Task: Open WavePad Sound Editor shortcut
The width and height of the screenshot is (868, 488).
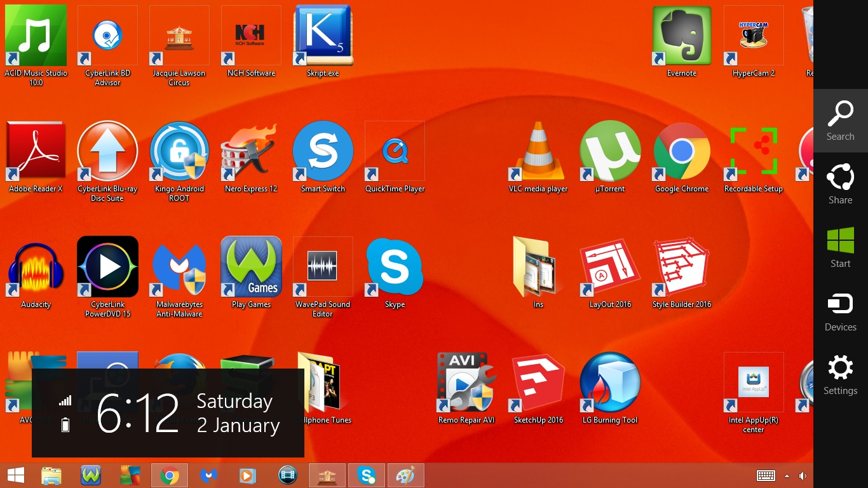Action: pos(323,277)
